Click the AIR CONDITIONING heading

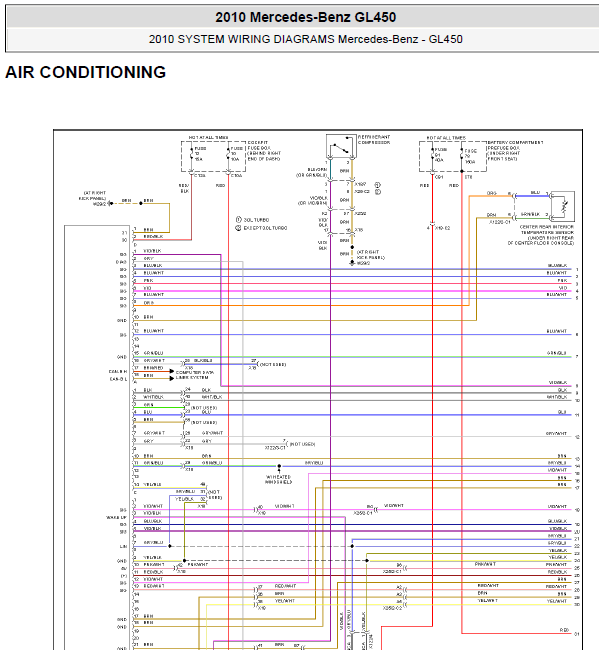[85, 72]
